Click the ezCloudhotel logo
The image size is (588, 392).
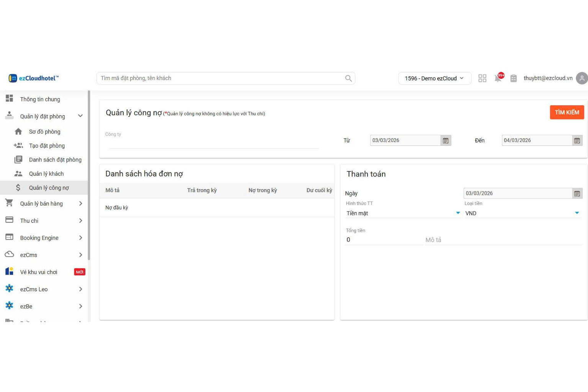point(34,78)
